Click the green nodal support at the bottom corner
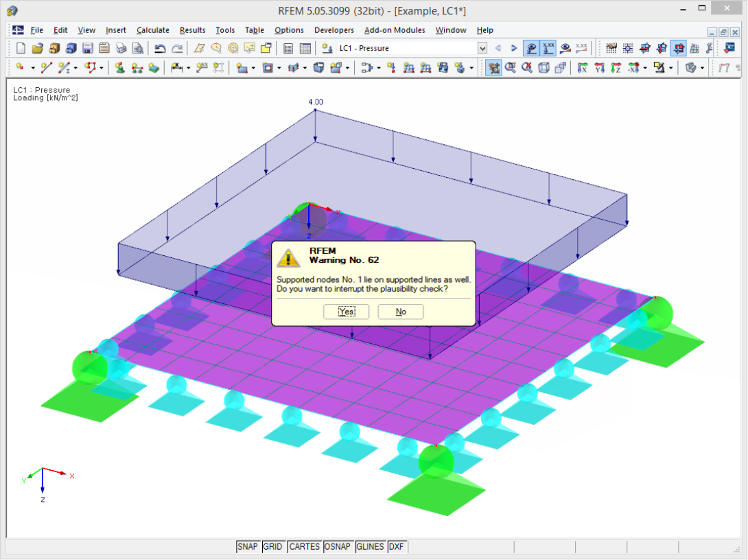Viewport: 748px width, 560px height. [x=436, y=480]
